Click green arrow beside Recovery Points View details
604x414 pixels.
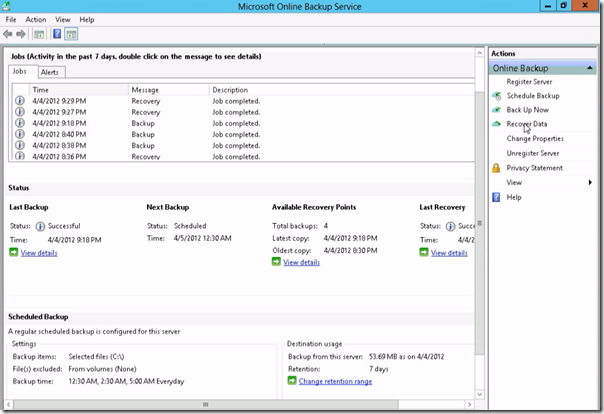click(x=276, y=262)
